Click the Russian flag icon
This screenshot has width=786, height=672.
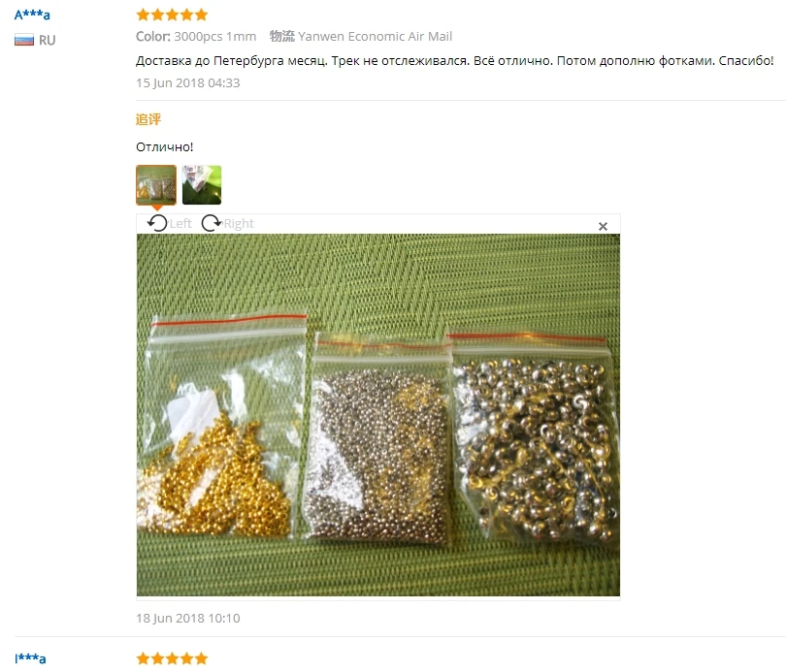pos(24,40)
